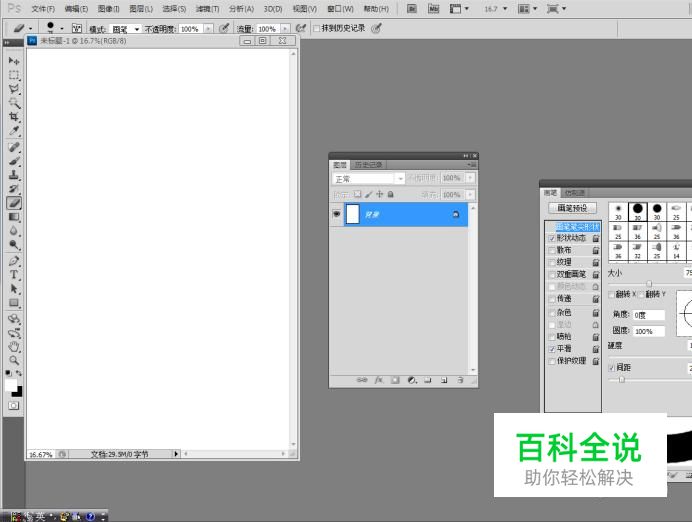Screen dimensions: 692x522
Task: Select the Dodge tool
Action: pos(14,245)
